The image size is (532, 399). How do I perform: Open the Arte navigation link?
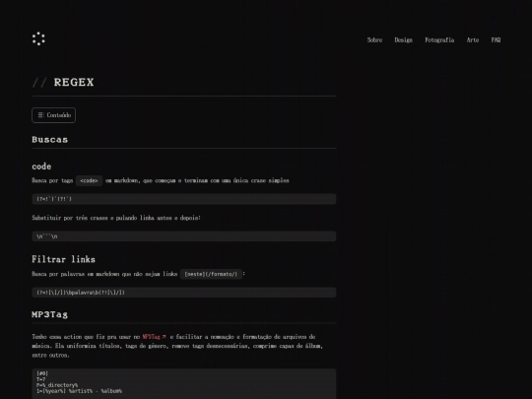click(473, 40)
